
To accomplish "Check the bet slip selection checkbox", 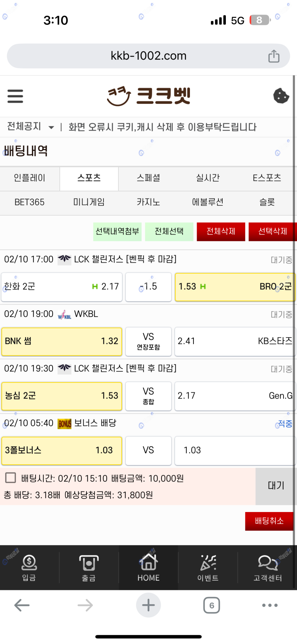I will click(11, 478).
